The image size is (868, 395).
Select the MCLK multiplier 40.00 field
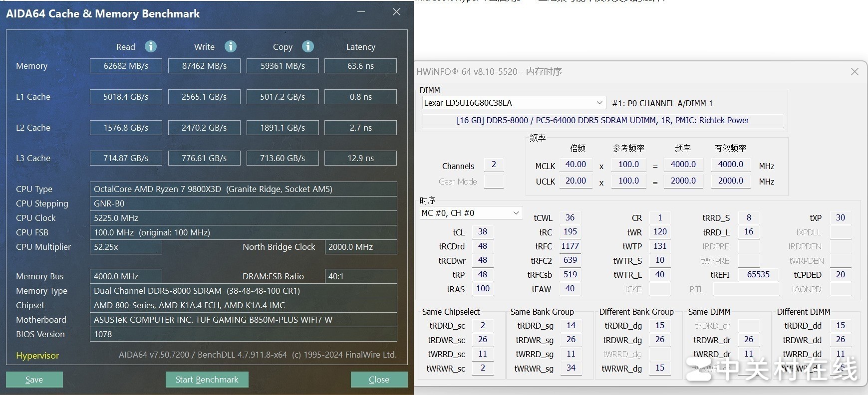(x=576, y=165)
